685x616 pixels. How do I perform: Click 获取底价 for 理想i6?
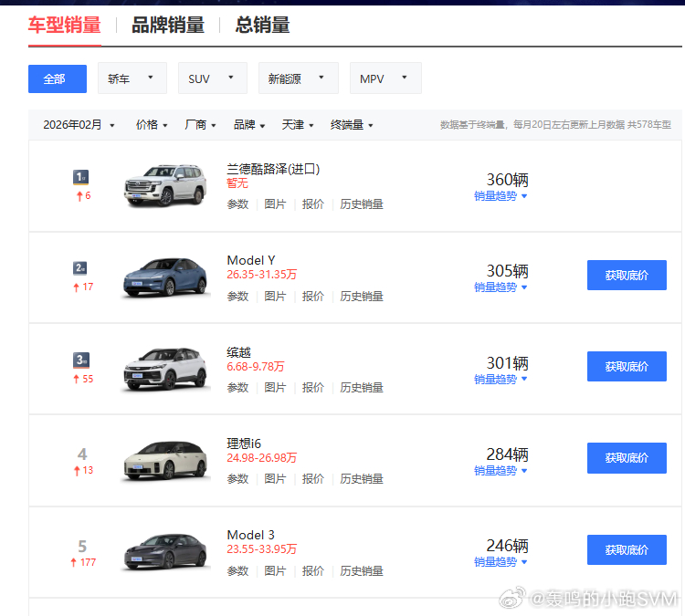tap(627, 458)
